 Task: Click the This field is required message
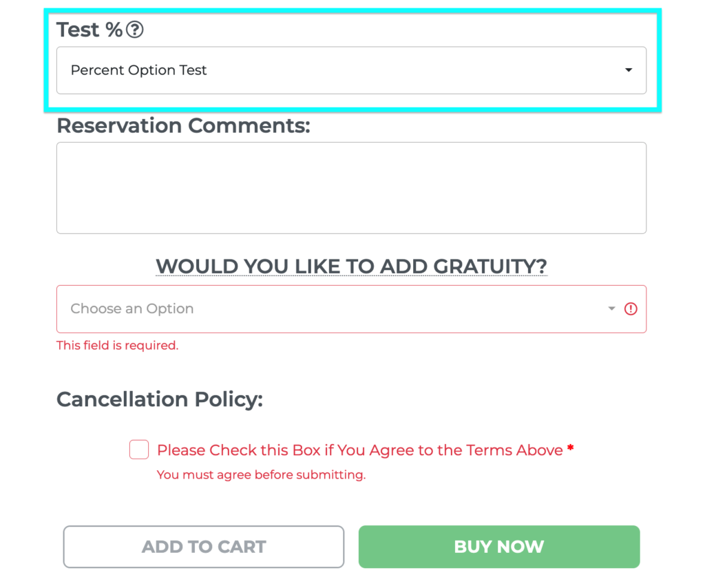[x=117, y=345]
